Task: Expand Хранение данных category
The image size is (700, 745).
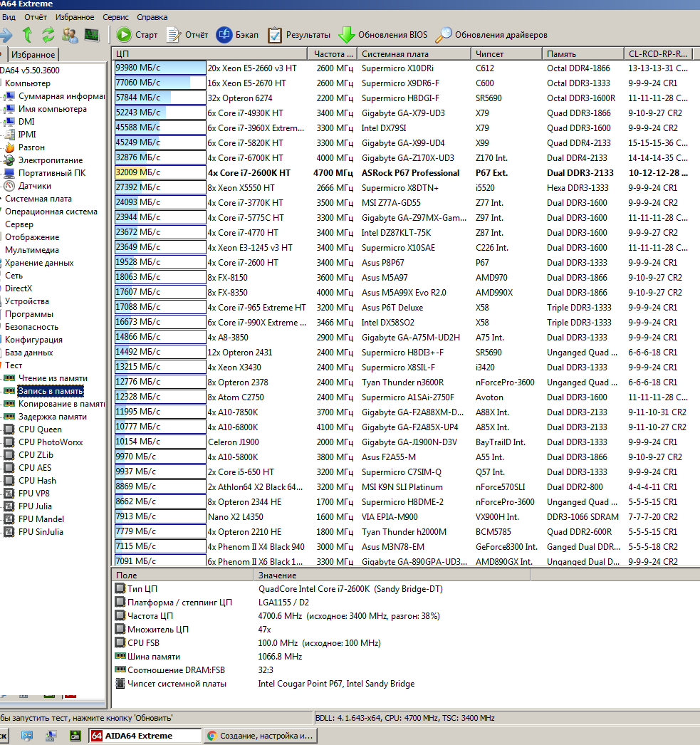Action: coord(39,263)
